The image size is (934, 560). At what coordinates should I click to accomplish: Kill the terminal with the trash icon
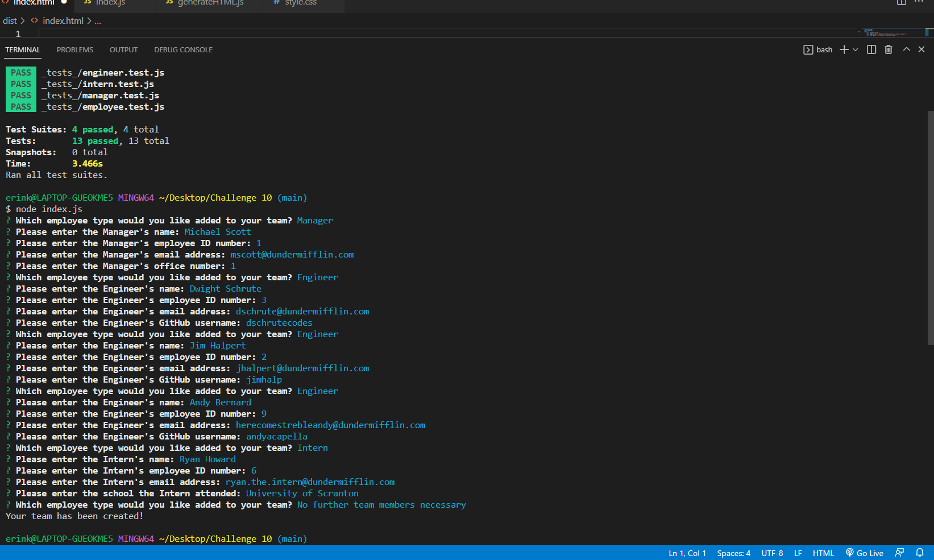click(x=889, y=49)
